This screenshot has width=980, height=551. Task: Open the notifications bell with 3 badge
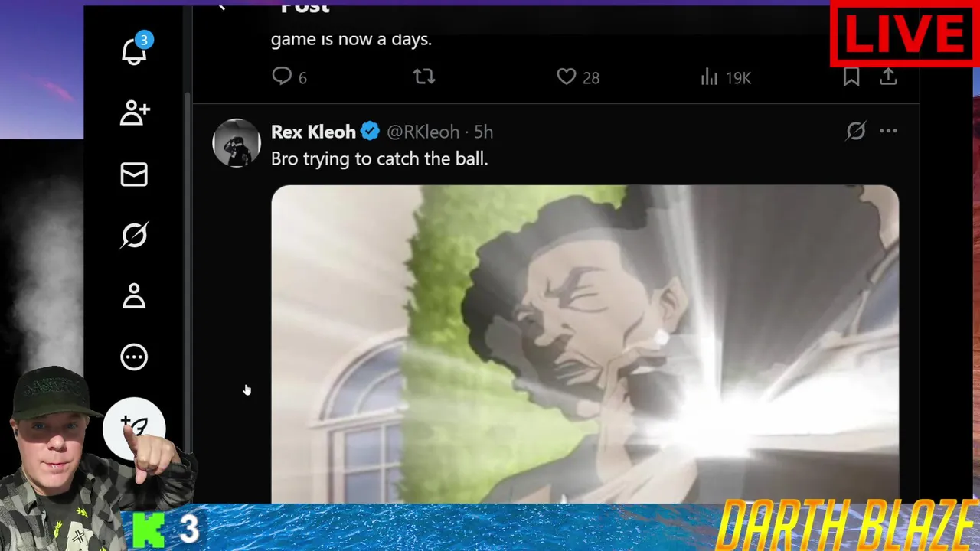tap(135, 51)
